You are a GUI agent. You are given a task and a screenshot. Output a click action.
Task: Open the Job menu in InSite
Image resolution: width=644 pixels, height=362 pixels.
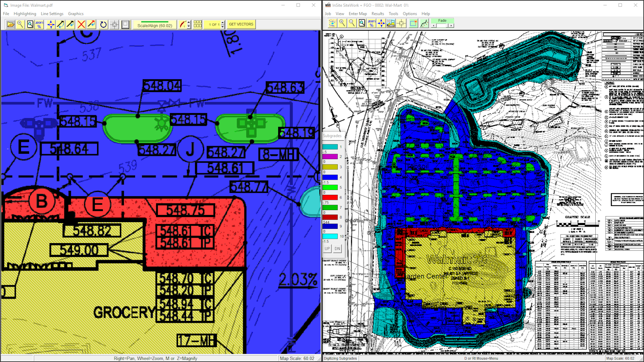point(328,14)
